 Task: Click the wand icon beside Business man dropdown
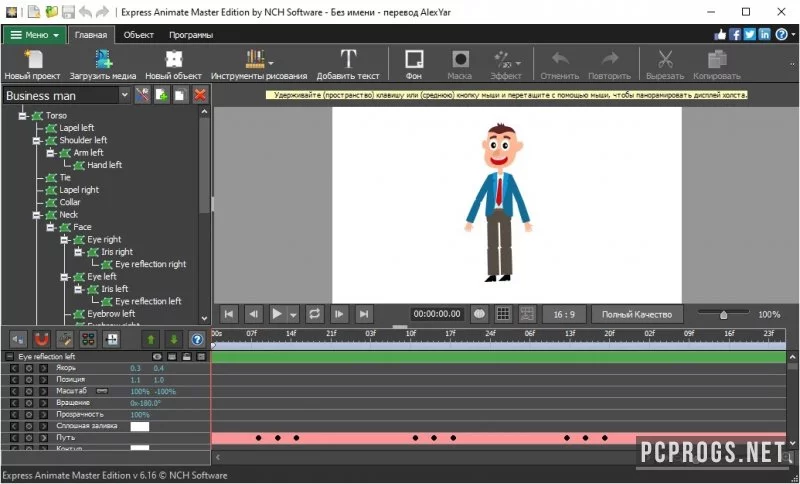pyautogui.click(x=142, y=95)
